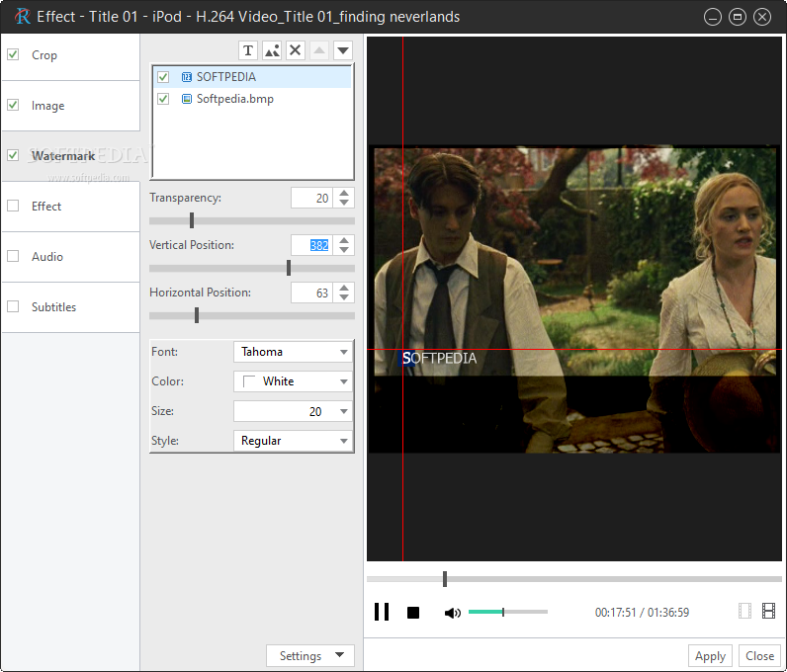Click the Apply button

pyautogui.click(x=710, y=656)
